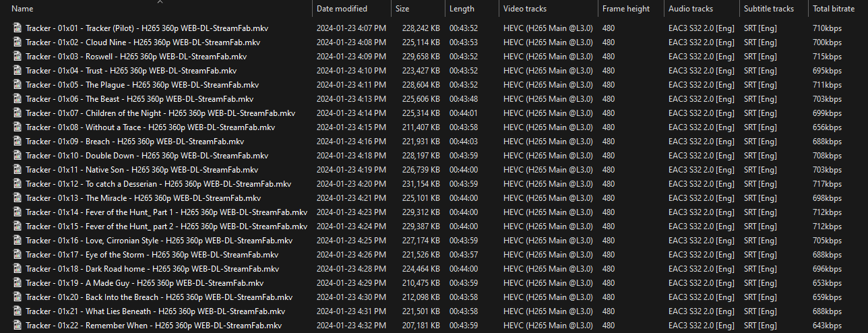Click the file icon of 01x22 Remember When
Image resolution: width=868 pixels, height=333 pixels.
tap(18, 326)
